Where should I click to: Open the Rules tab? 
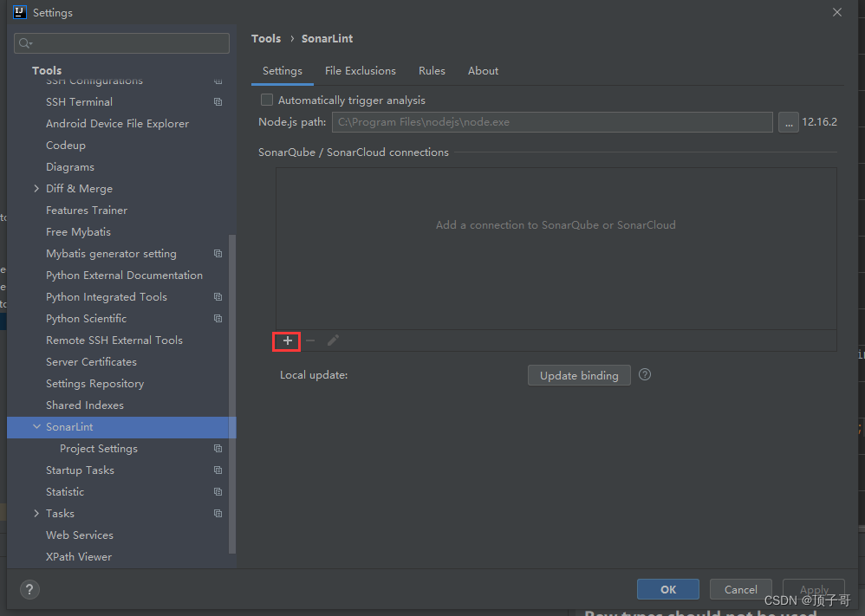click(x=432, y=71)
